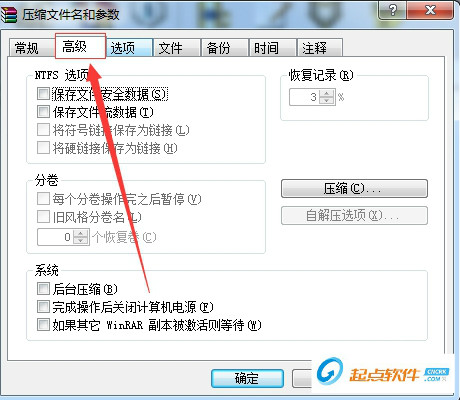Toggle 如果其它 WinRAR 副本被激活则等待 checkbox
This screenshot has width=460, height=400.
[x=43, y=324]
